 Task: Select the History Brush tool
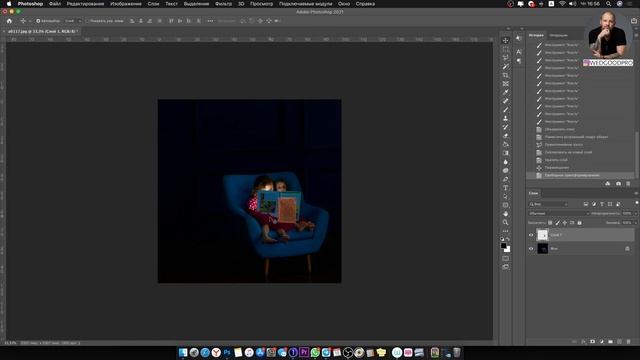tap(505, 127)
